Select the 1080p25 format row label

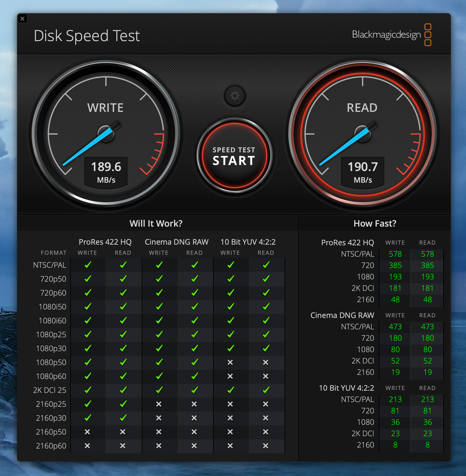pos(51,334)
